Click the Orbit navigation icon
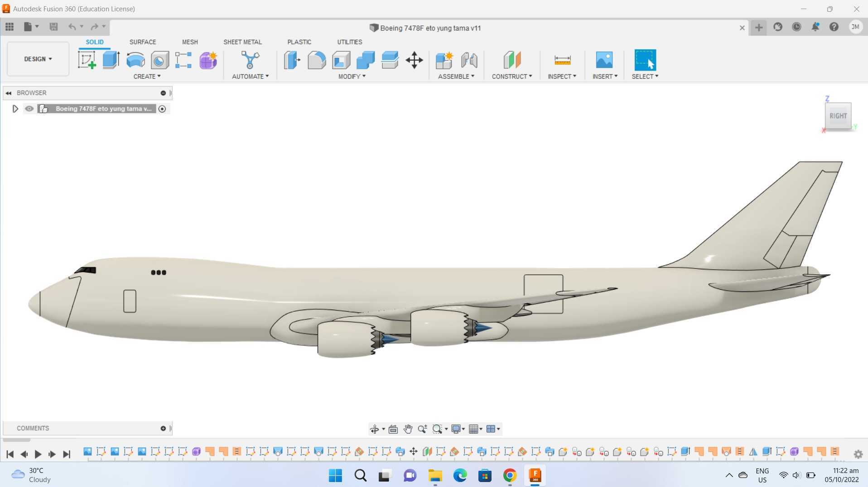The height and width of the screenshot is (487, 868). (x=374, y=429)
